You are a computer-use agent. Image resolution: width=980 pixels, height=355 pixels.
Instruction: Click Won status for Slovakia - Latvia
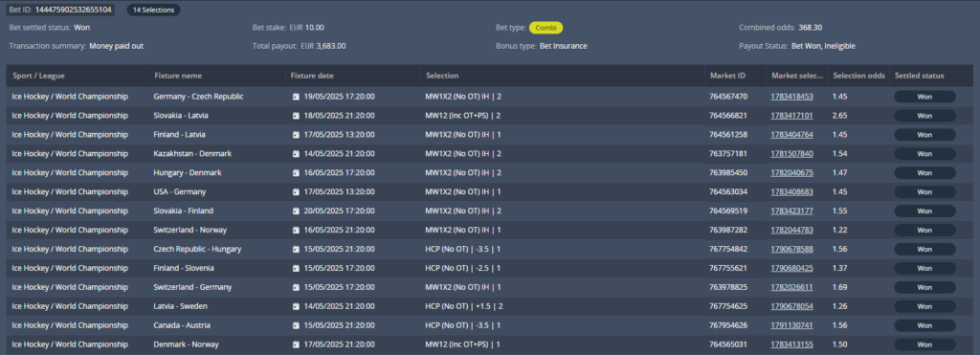tap(924, 116)
